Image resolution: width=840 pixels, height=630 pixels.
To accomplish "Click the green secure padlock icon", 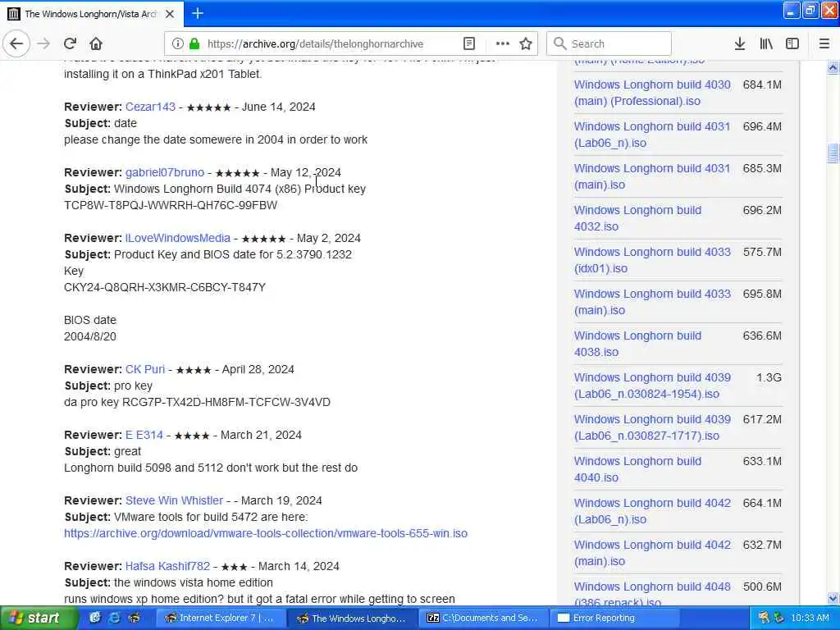I will pyautogui.click(x=194, y=43).
